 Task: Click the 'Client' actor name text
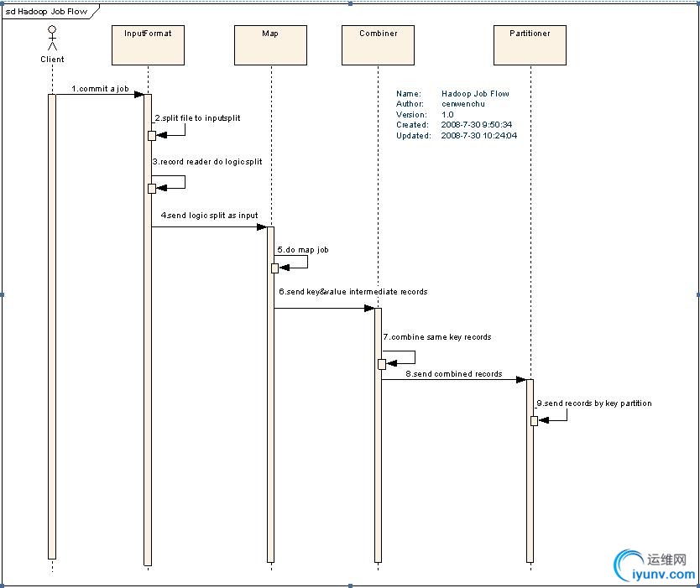coord(52,59)
